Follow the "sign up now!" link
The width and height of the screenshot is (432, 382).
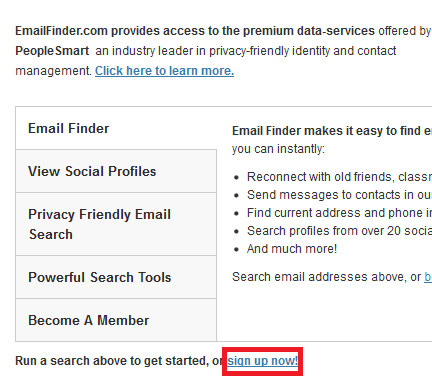tap(263, 361)
